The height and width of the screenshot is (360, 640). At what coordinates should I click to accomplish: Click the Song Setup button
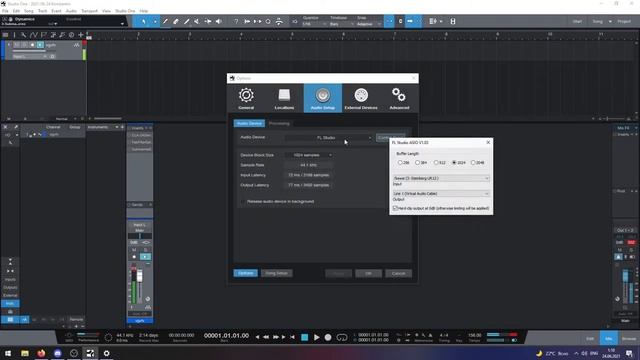276,273
